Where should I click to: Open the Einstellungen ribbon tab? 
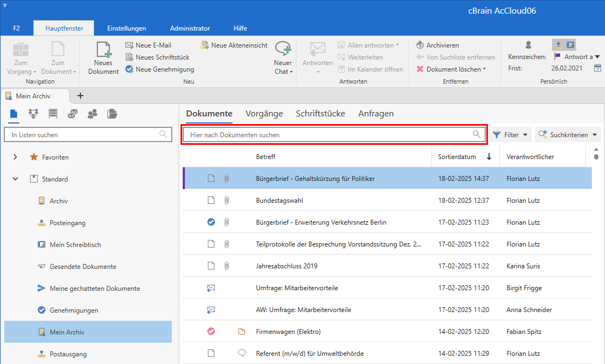126,28
